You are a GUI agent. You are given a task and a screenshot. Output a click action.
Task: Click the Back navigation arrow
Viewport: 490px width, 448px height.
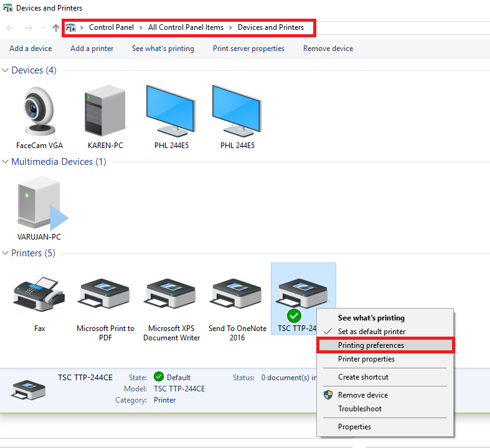click(x=11, y=28)
